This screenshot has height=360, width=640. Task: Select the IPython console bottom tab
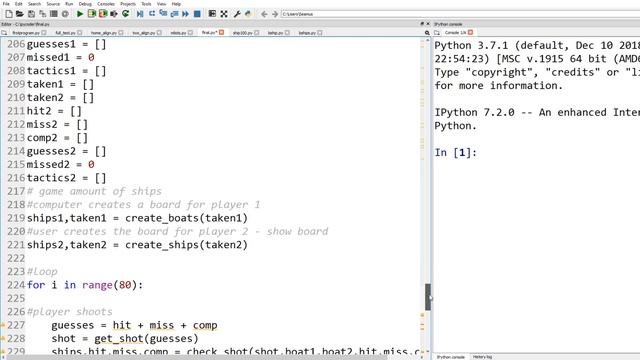coord(451,357)
